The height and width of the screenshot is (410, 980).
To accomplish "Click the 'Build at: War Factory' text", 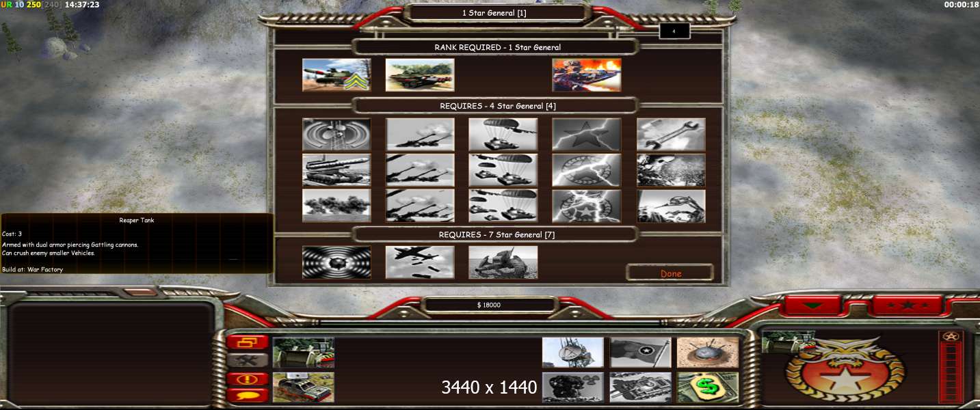I will (32, 269).
